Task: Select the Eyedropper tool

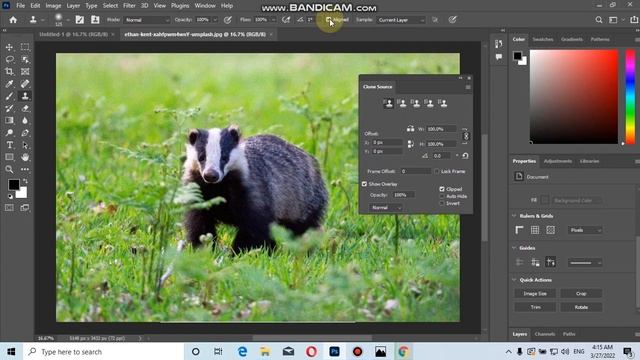Action: 9,84
